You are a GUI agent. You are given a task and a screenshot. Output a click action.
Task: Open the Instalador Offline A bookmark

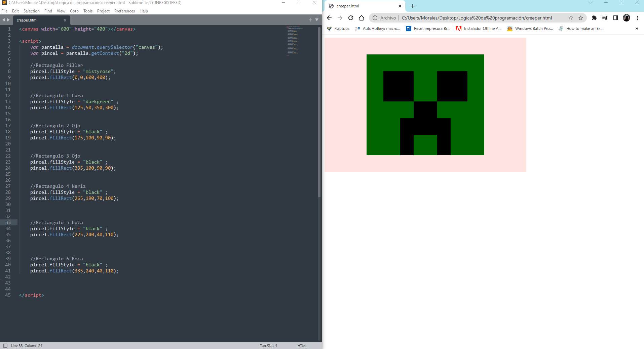pos(479,29)
